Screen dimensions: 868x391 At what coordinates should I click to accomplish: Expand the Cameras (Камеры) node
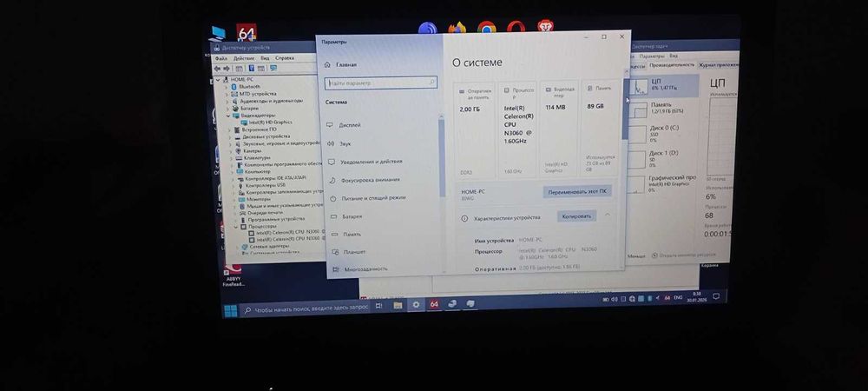pos(230,150)
